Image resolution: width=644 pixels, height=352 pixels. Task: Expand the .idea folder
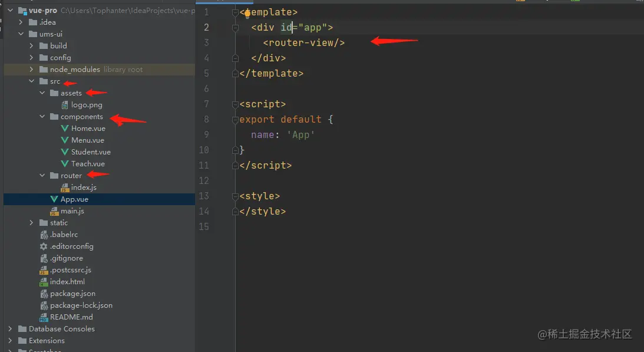point(21,22)
